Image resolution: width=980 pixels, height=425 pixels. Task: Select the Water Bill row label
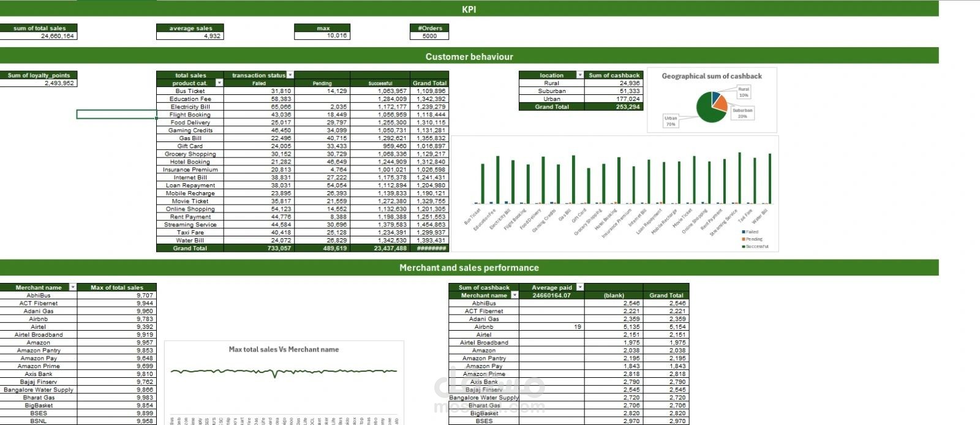[x=190, y=241]
